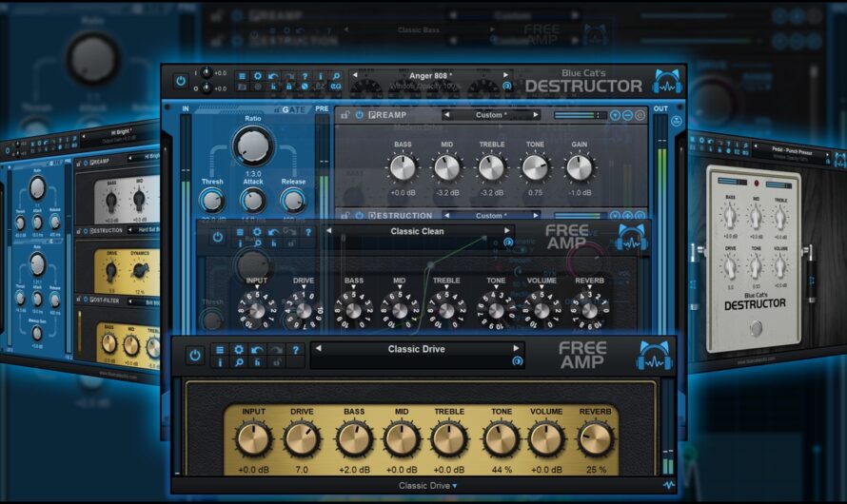Viewport: 847px width, 504px height.
Task: Click Gate Ratio knob
Action: pos(253,146)
